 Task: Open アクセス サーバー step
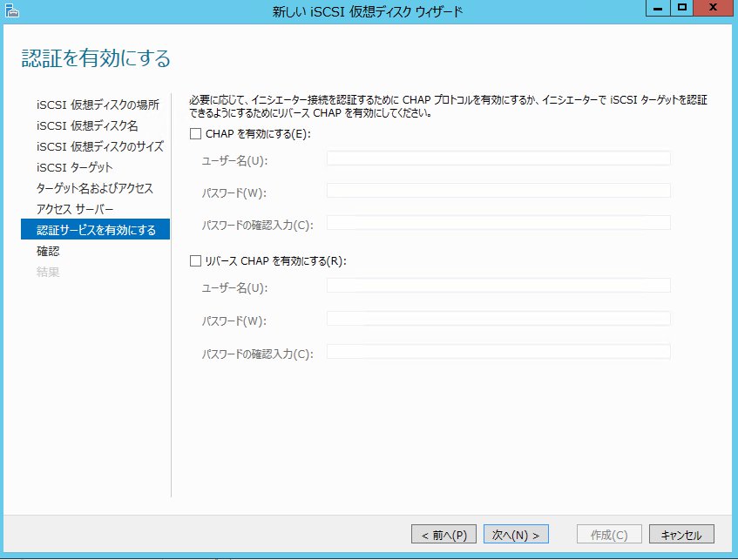pyautogui.click(x=75, y=209)
